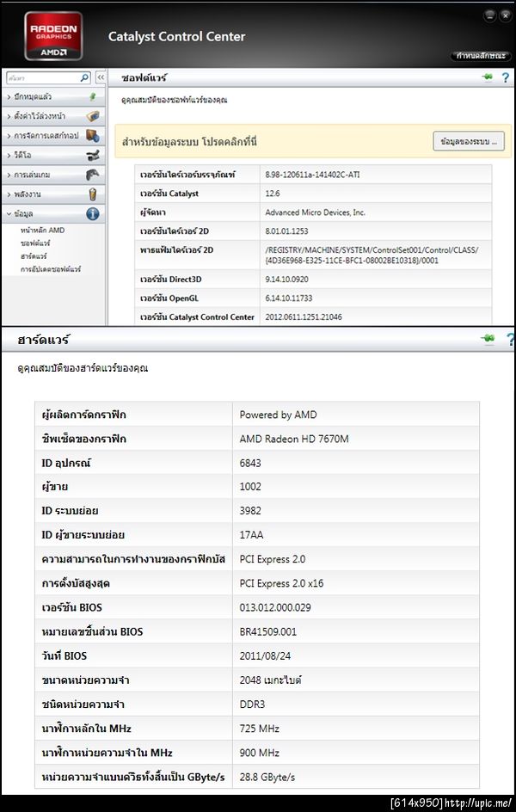The height and width of the screenshot is (812, 516).
Task: Collapse the sidebar with the double-arrow button
Action: tap(101, 77)
